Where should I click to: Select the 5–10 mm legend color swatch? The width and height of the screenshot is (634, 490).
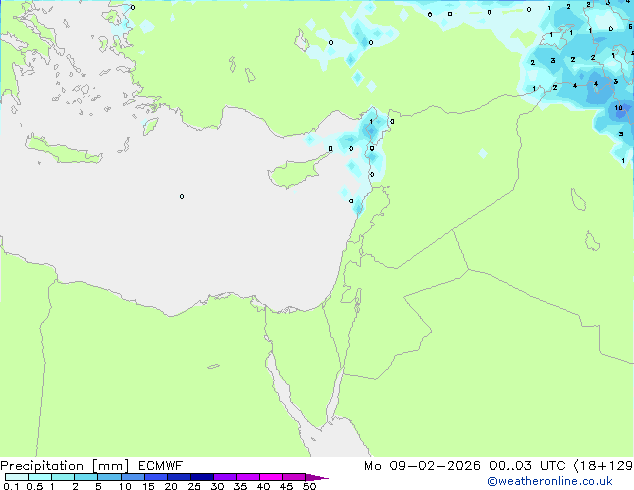click(x=109, y=477)
